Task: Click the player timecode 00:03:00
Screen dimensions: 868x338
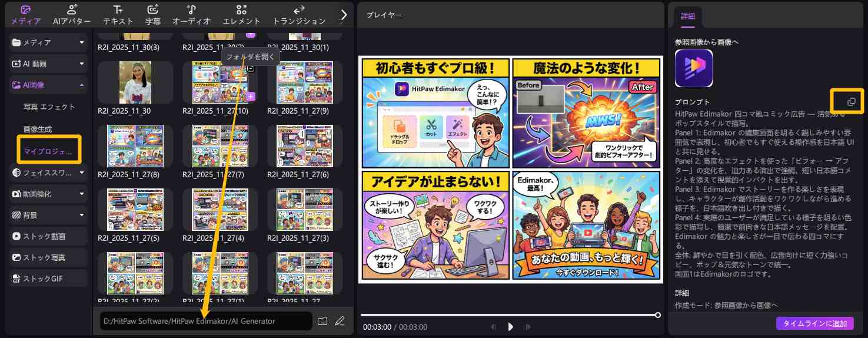Action: pyautogui.click(x=377, y=327)
